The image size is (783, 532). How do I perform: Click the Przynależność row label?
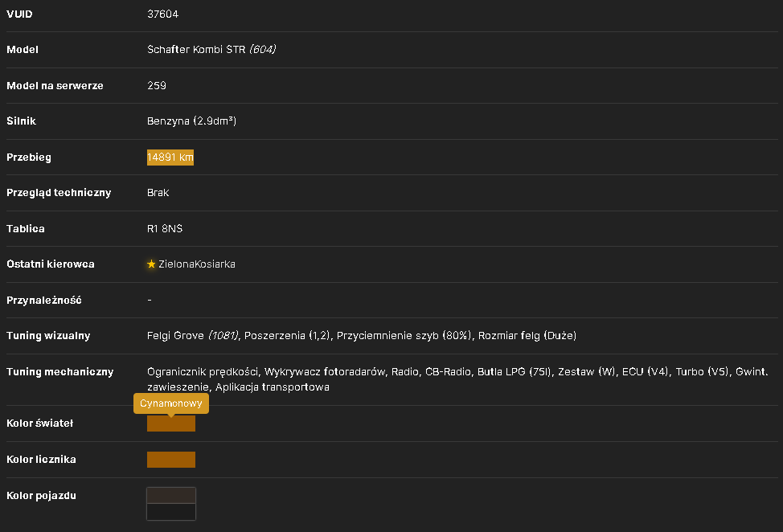[x=44, y=300]
